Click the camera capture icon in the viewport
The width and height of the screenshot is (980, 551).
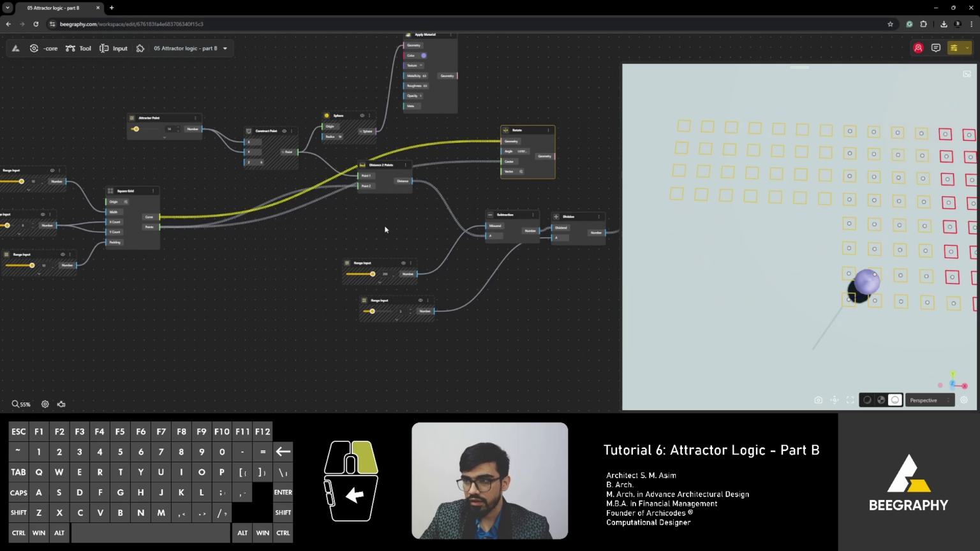click(x=819, y=400)
